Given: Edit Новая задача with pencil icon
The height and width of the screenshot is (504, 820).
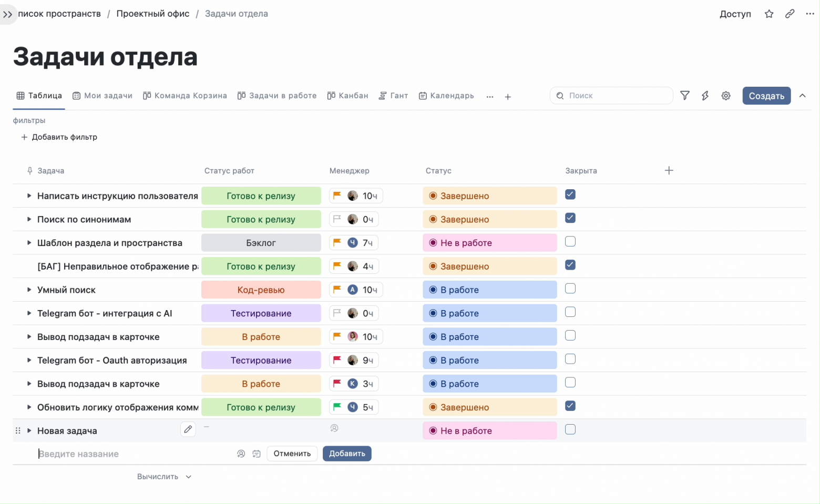Looking at the screenshot, I should (x=188, y=429).
